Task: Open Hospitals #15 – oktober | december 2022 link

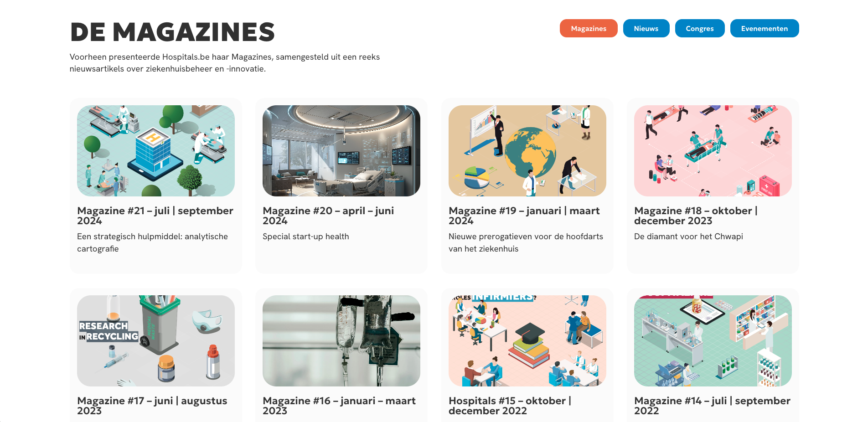Action: (510, 406)
